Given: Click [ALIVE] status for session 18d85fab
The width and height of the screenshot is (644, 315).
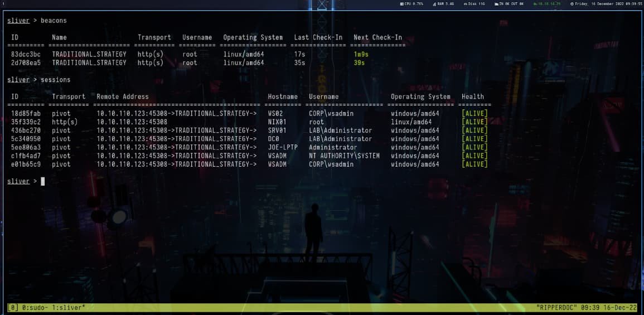Looking at the screenshot, I should (474, 113).
